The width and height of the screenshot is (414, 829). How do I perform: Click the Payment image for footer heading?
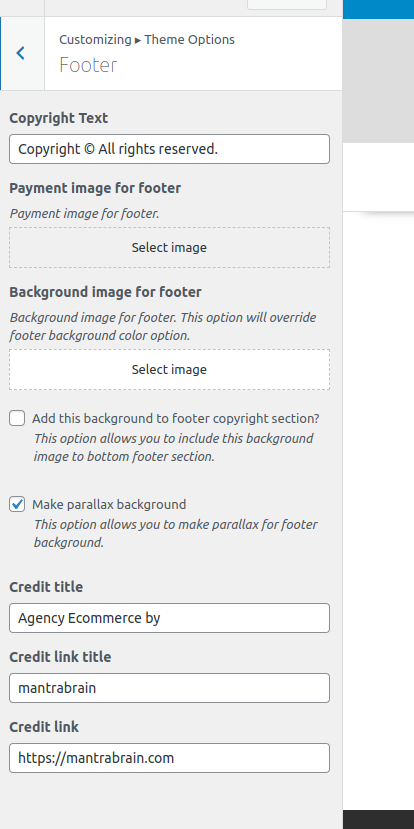[x=95, y=188]
